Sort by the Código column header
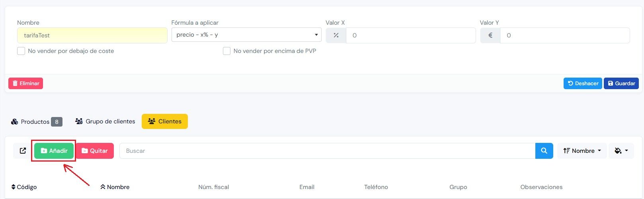 (x=24, y=187)
